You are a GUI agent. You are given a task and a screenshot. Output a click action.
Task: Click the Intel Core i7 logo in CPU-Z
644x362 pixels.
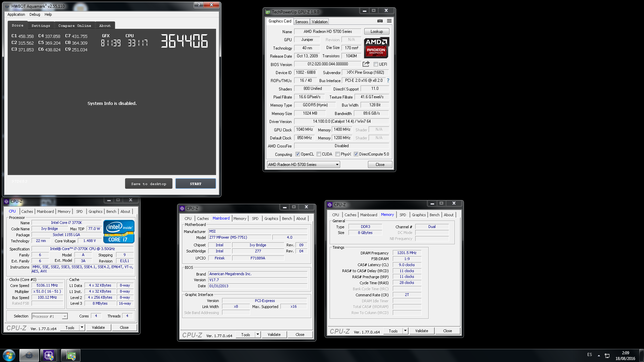[x=119, y=231]
